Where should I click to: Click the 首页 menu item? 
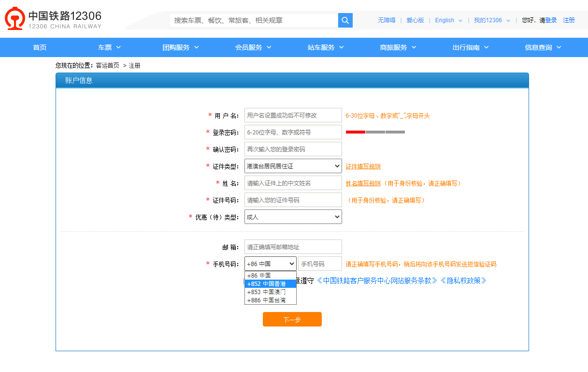(x=39, y=47)
